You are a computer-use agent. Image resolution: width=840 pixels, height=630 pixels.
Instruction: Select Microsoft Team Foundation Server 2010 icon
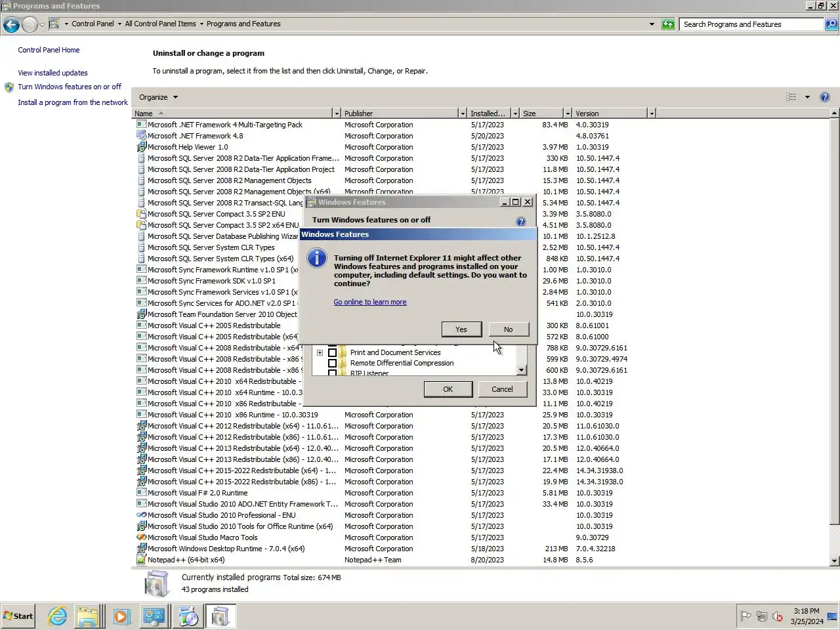coord(141,314)
